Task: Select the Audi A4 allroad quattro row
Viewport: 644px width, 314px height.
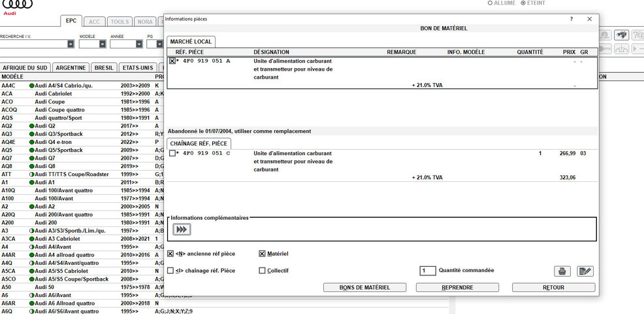Action: [82, 255]
